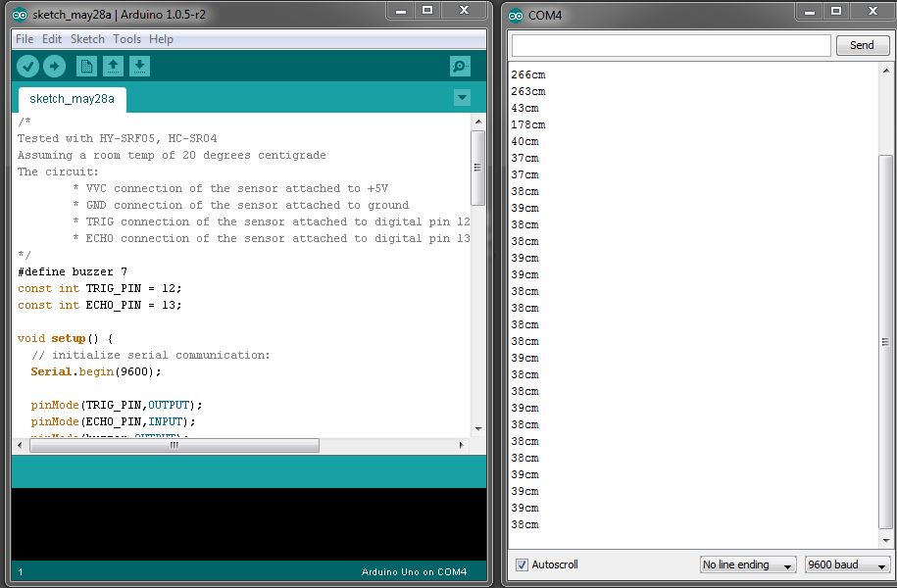Viewport: 897px width, 588px height.
Task: Click the 'Assuming a room temp' comment line
Action: (x=172, y=155)
